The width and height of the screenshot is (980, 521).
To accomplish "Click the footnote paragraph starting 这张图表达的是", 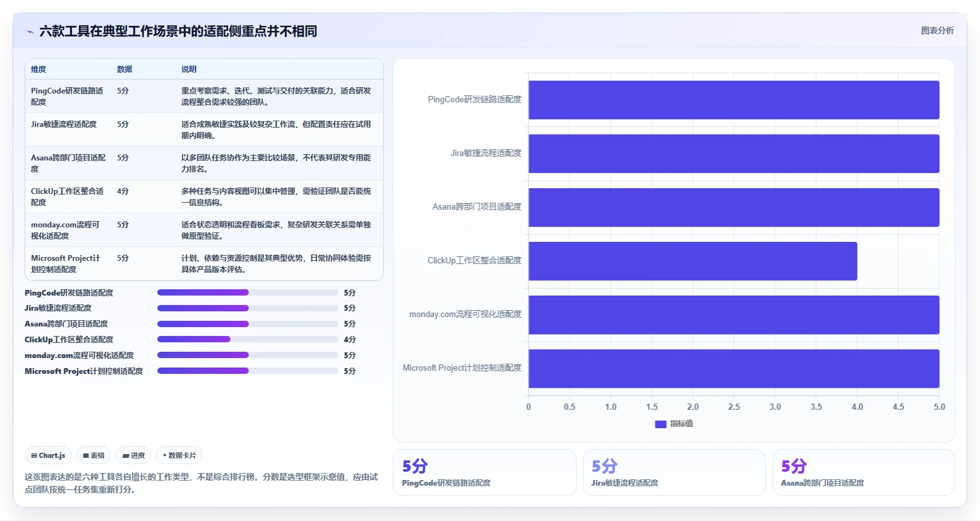I will pyautogui.click(x=201, y=483).
